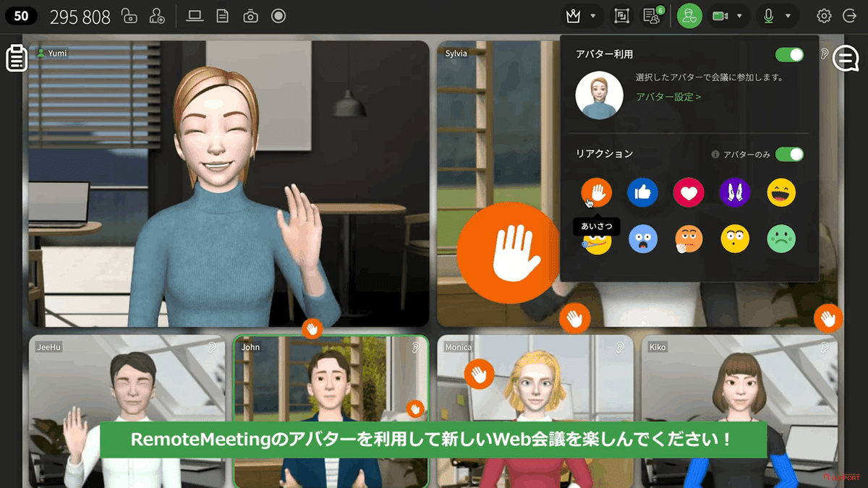The height and width of the screenshot is (488, 868).
Task: Open the chat bubble icon
Action: (846, 59)
